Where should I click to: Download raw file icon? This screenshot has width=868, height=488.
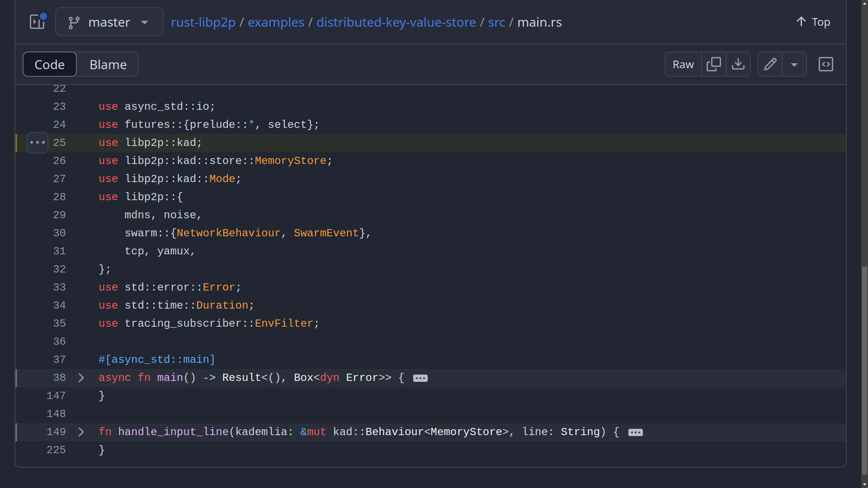tap(738, 64)
